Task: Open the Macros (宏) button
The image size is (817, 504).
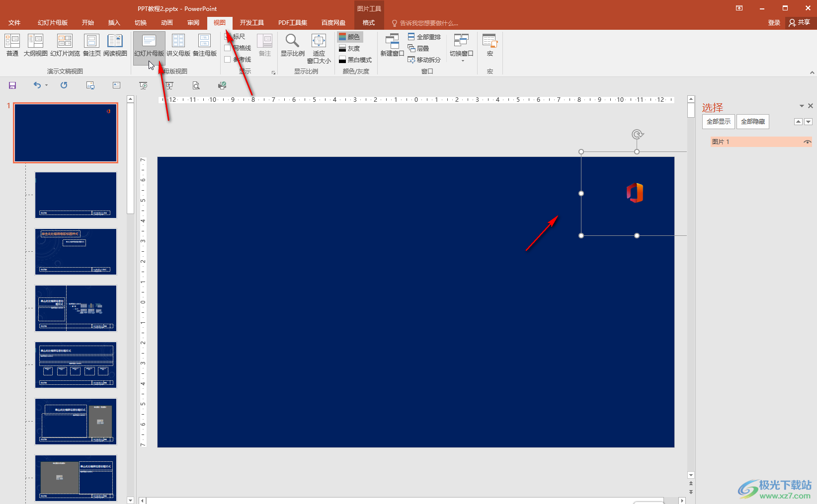Action: coord(490,45)
